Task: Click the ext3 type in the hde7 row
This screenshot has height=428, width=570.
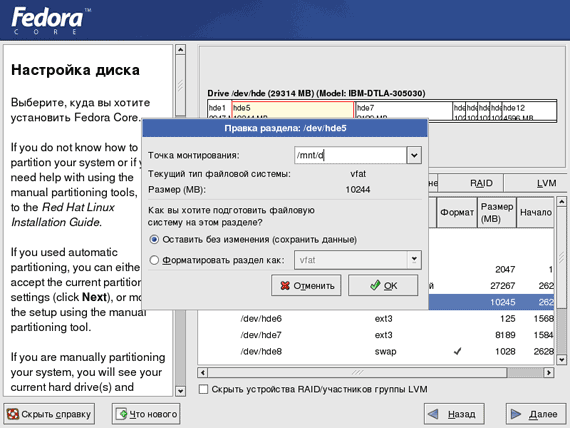Action: click(x=384, y=335)
